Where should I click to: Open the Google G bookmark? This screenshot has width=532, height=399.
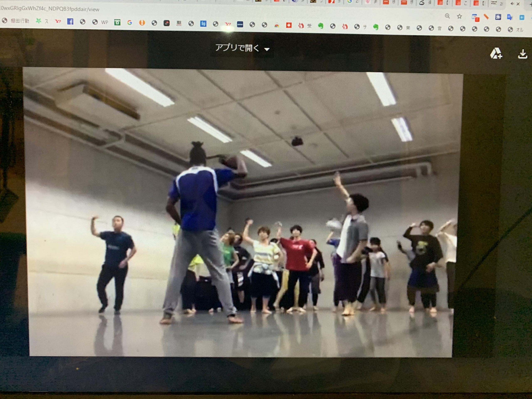[130, 23]
